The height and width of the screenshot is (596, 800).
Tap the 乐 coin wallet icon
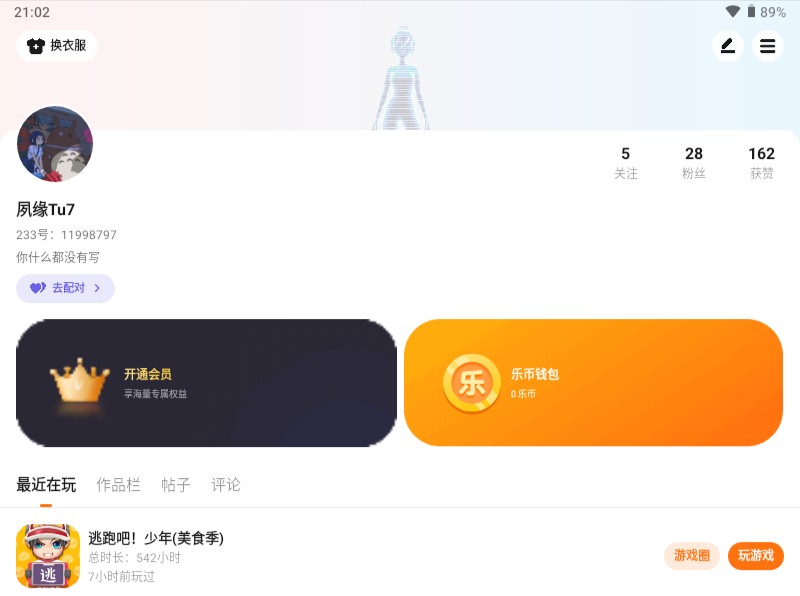point(471,383)
